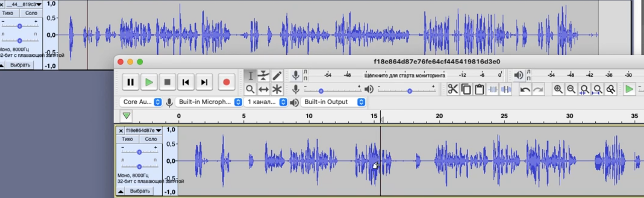The width and height of the screenshot is (644, 198).
Task: Adjust the f18e864d87e track pan slider
Action: (x=139, y=166)
